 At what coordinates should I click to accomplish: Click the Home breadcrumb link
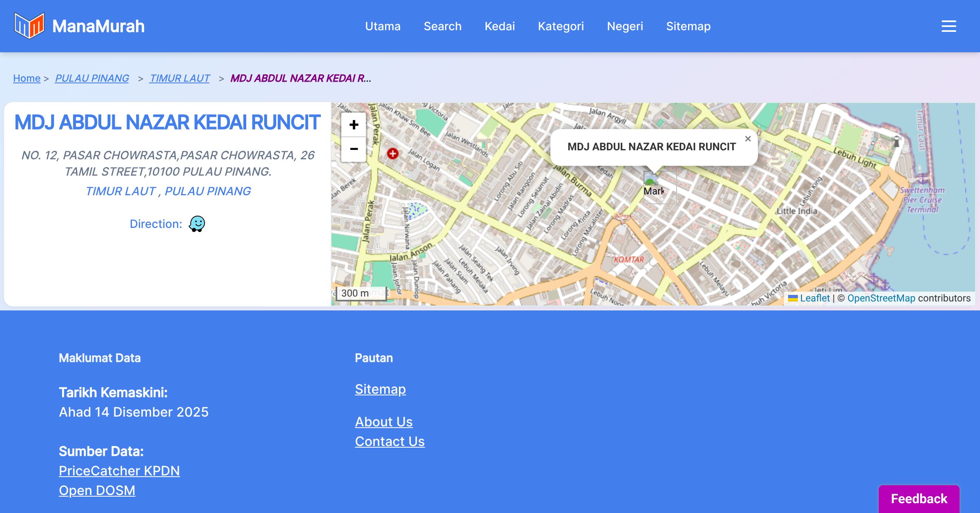(27, 78)
